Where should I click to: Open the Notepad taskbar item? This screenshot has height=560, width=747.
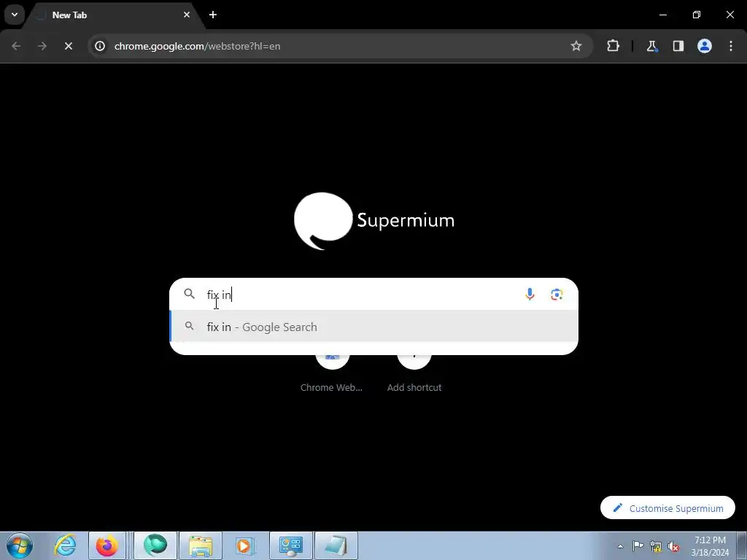click(336, 545)
